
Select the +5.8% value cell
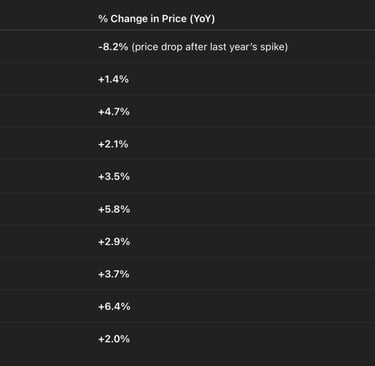tap(114, 209)
